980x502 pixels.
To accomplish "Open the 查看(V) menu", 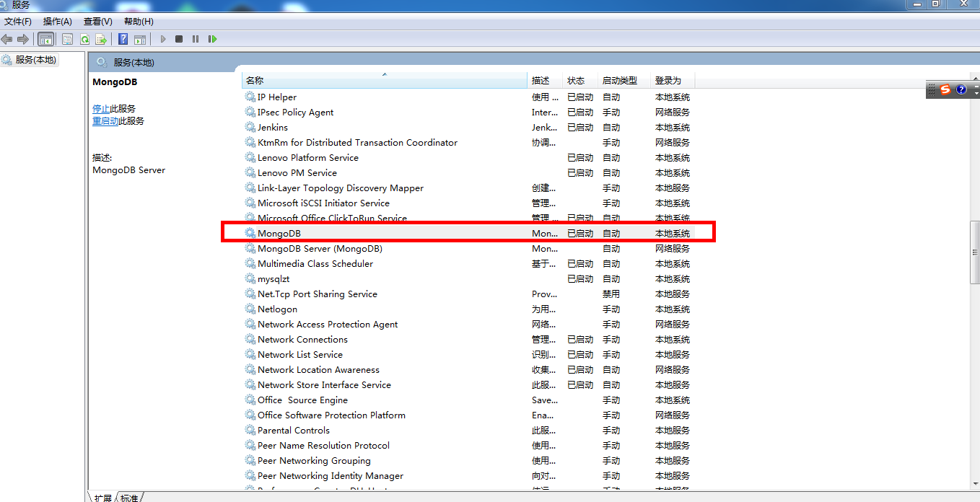I will click(98, 22).
